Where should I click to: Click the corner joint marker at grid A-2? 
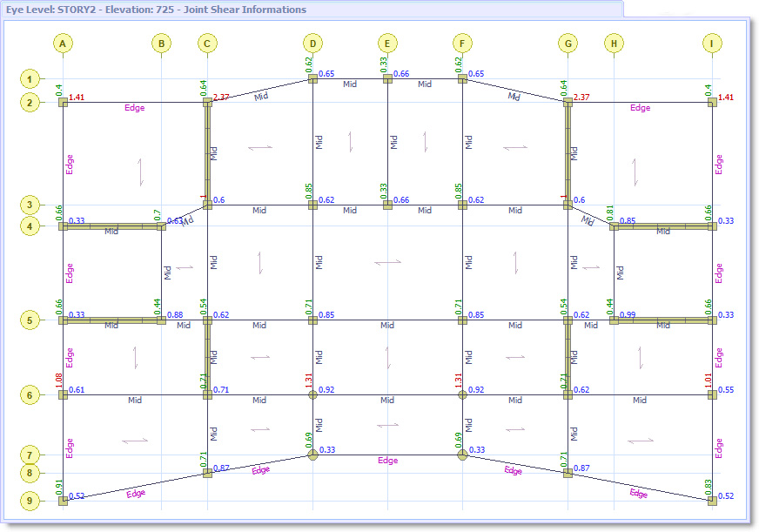pos(61,102)
